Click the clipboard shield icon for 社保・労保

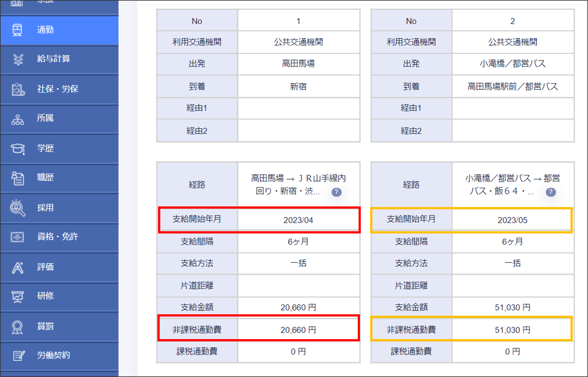[18, 89]
